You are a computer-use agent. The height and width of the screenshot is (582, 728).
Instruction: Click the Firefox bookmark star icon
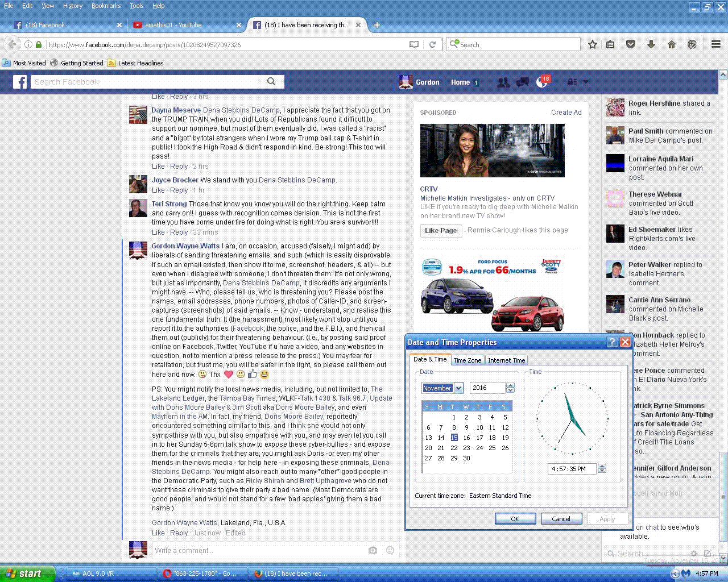pos(592,44)
